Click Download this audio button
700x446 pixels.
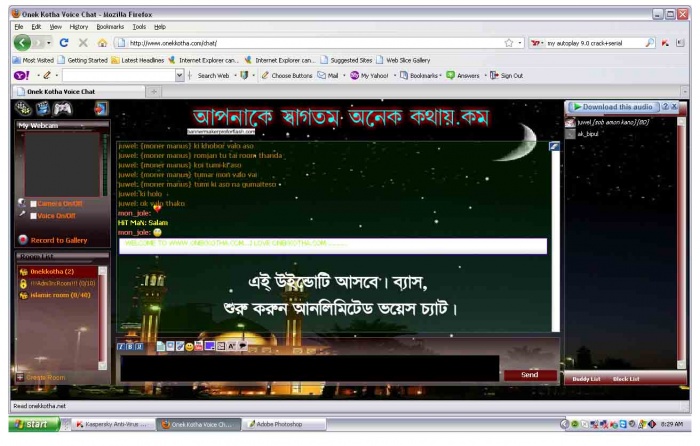click(x=613, y=107)
